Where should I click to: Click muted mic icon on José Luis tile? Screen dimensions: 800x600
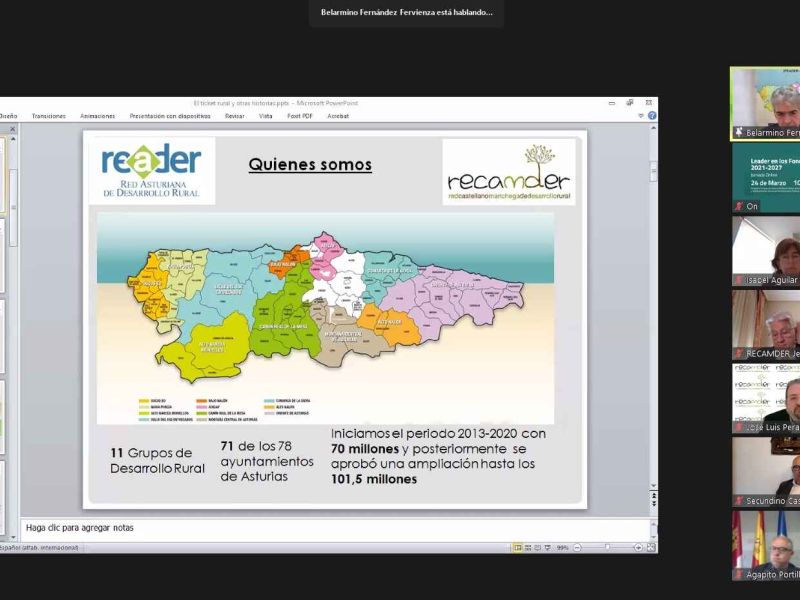tap(738, 428)
